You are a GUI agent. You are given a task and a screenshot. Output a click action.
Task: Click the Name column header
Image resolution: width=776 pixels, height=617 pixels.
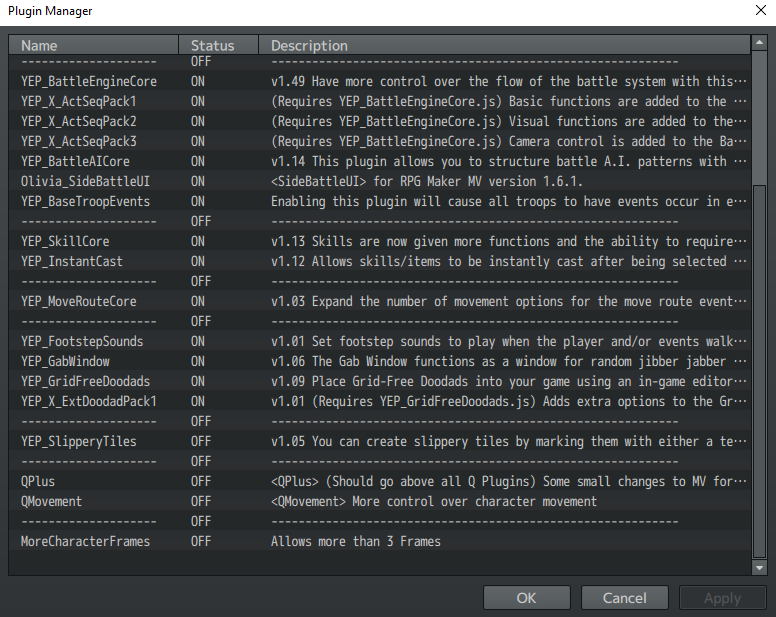point(94,45)
